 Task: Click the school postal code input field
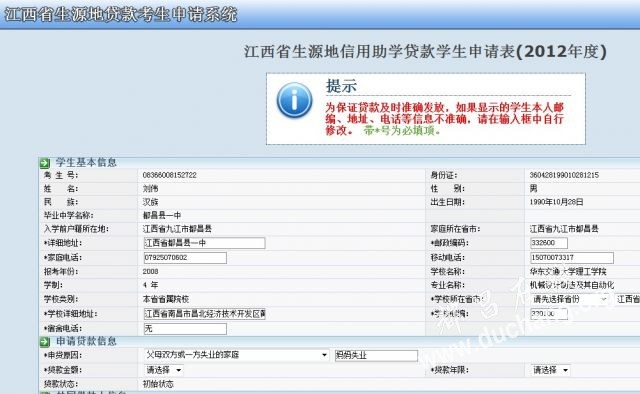549,314
